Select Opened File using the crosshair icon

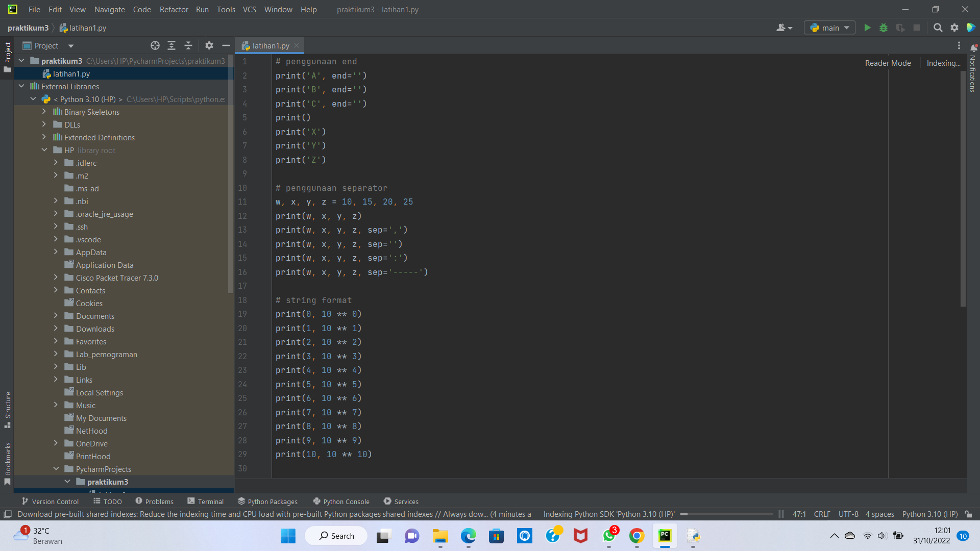coord(155,45)
